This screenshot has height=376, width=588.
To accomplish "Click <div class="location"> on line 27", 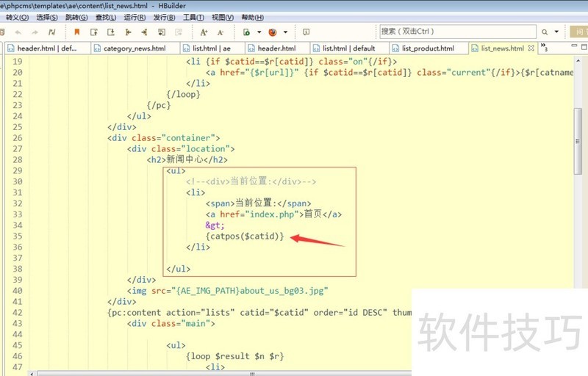I will (x=181, y=149).
